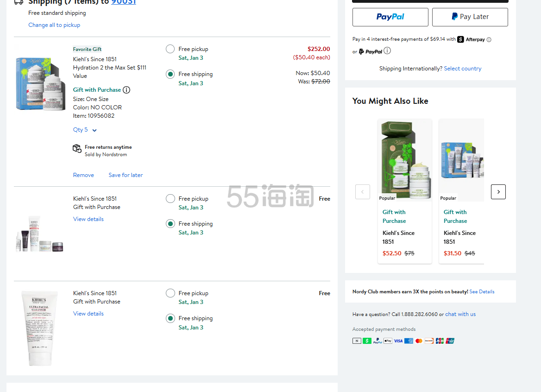Pay with the PayPal button
The image size is (541, 392).
tap(390, 17)
